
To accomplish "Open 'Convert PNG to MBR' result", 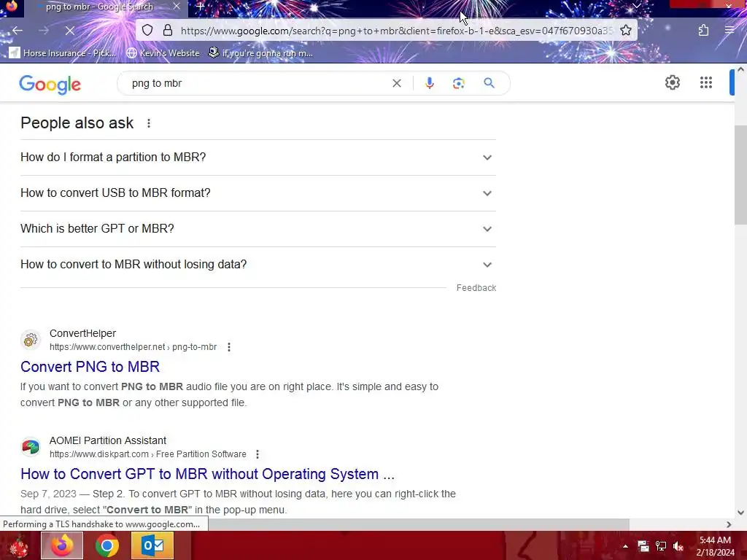I will click(x=90, y=367).
